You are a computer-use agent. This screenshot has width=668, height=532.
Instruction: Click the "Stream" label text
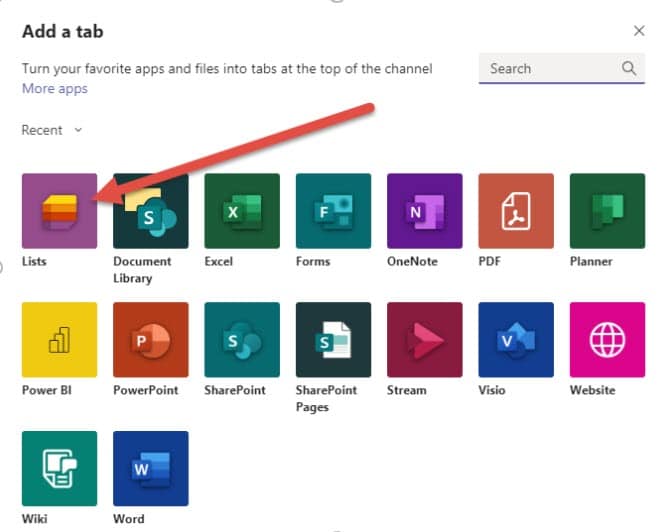tap(407, 390)
